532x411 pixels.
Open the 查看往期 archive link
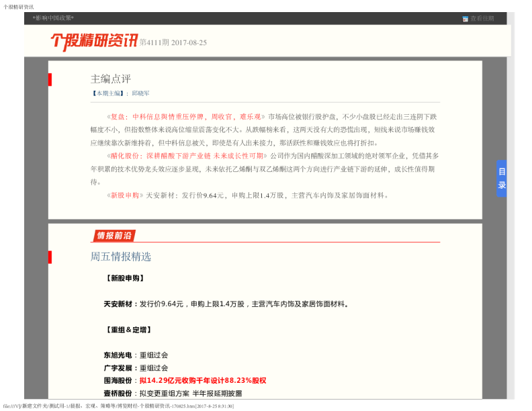pos(482,19)
